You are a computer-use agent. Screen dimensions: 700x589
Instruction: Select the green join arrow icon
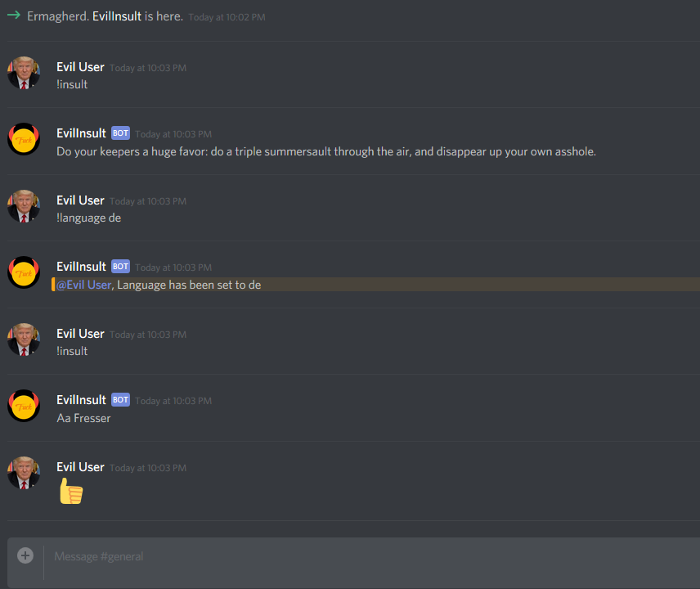14,16
